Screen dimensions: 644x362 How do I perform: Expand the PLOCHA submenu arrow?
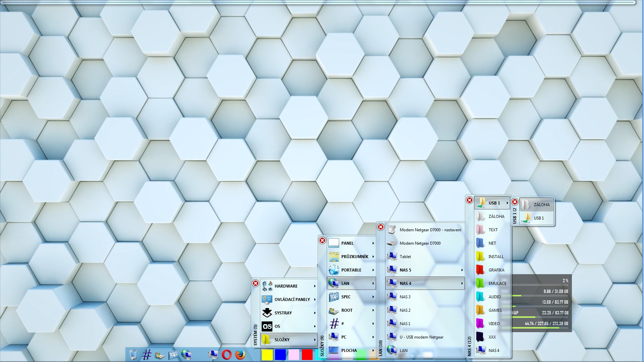click(x=373, y=351)
